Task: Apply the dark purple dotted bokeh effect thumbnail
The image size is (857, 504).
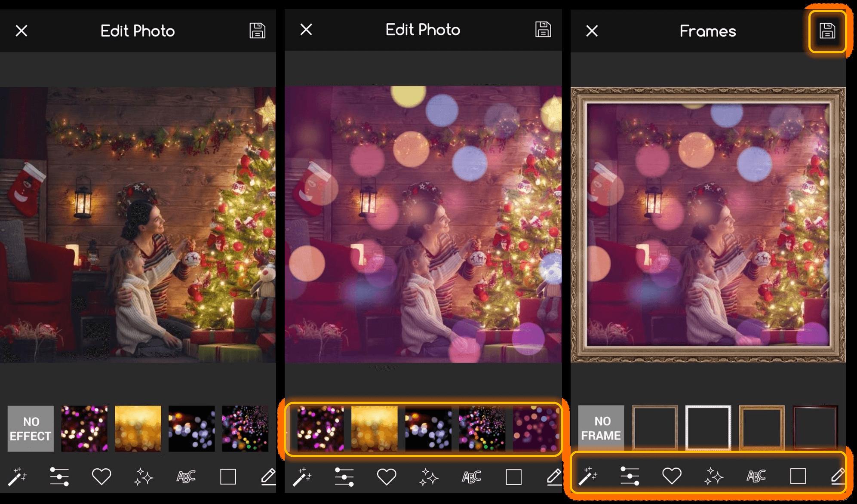Action: 535,429
